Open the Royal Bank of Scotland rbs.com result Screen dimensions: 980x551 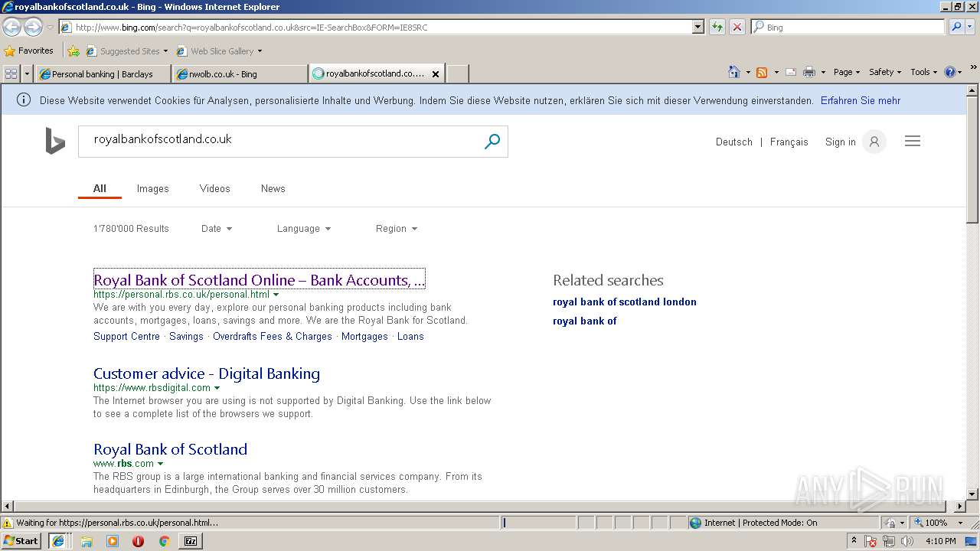(170, 449)
